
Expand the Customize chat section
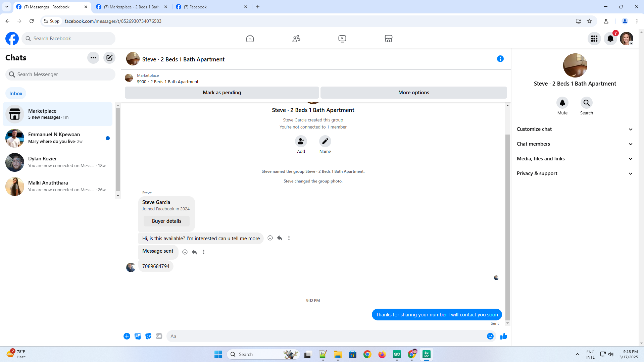click(575, 129)
